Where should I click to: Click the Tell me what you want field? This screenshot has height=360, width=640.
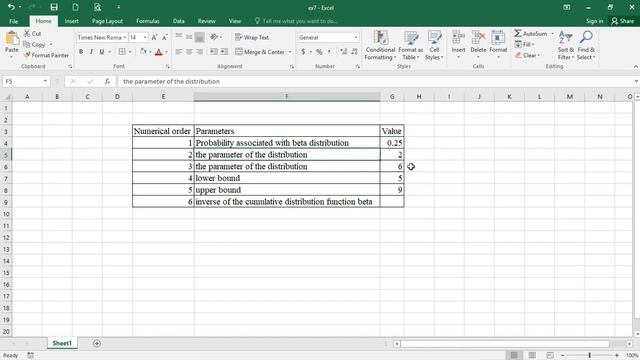click(x=296, y=21)
